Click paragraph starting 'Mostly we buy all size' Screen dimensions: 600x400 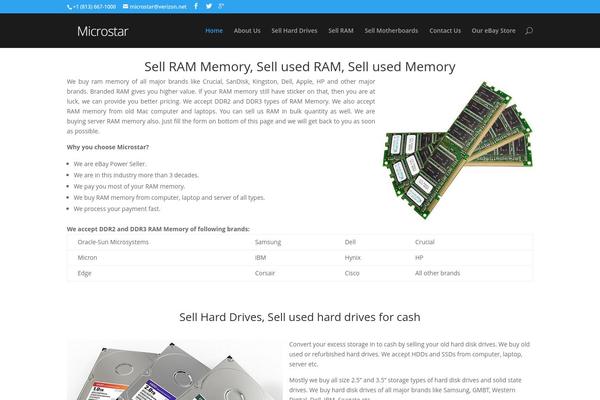coord(405,390)
